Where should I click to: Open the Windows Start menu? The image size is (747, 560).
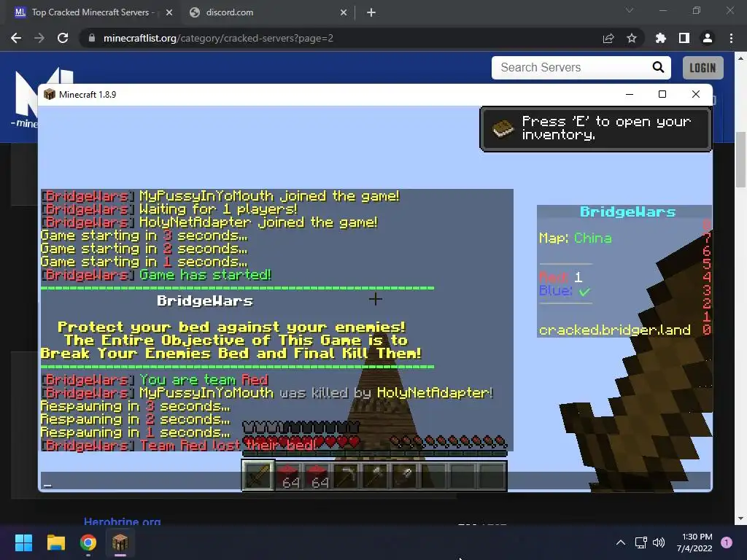(23, 542)
